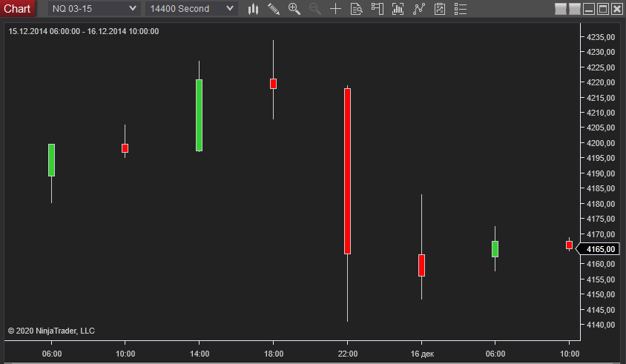The width and height of the screenshot is (626, 364).
Task: Click the zoom in magnifier icon
Action: click(x=294, y=9)
